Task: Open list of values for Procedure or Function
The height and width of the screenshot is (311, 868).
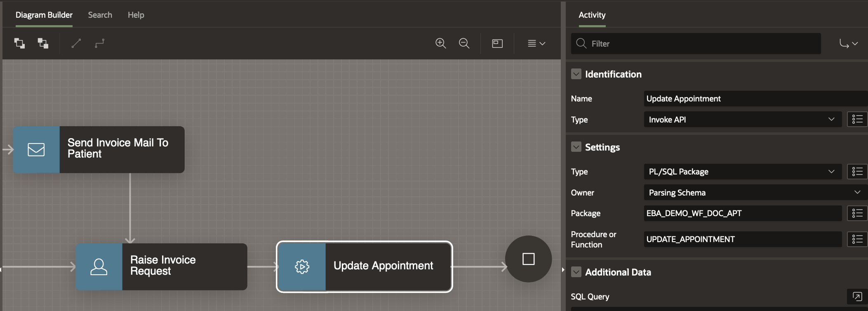Action: tap(857, 239)
